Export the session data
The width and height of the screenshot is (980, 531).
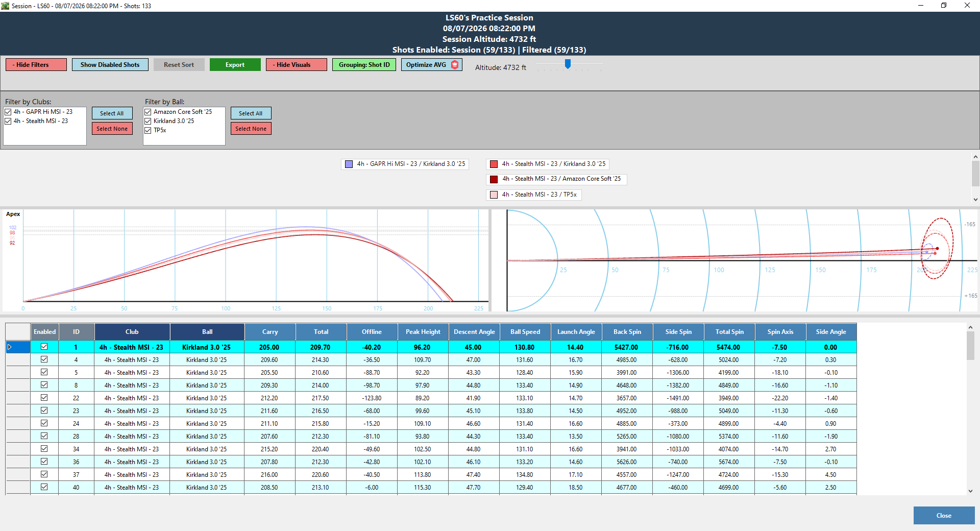click(x=235, y=64)
